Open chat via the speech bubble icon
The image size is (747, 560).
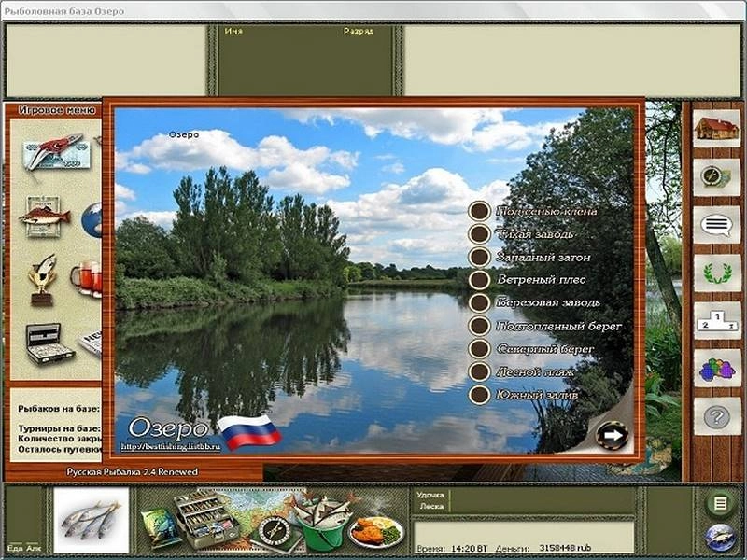click(716, 224)
